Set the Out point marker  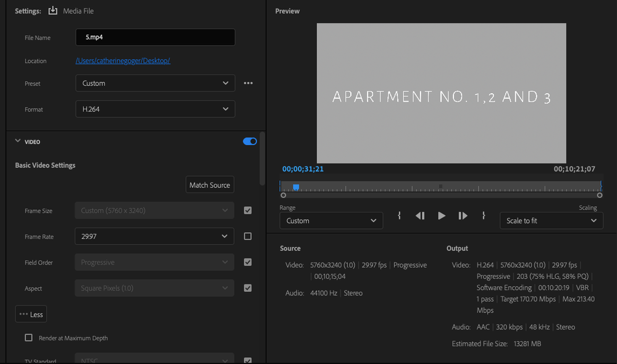point(484,215)
